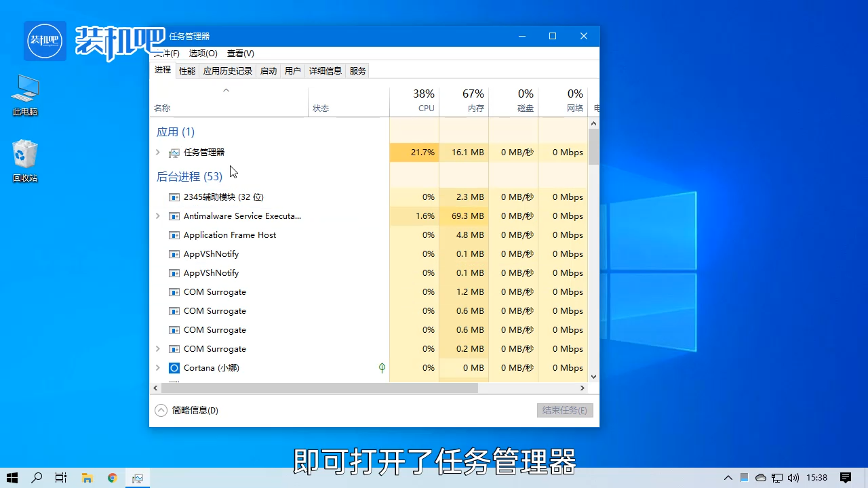Image resolution: width=868 pixels, height=488 pixels.
Task: Click the Windows Search icon on taskbar
Action: click(37, 478)
